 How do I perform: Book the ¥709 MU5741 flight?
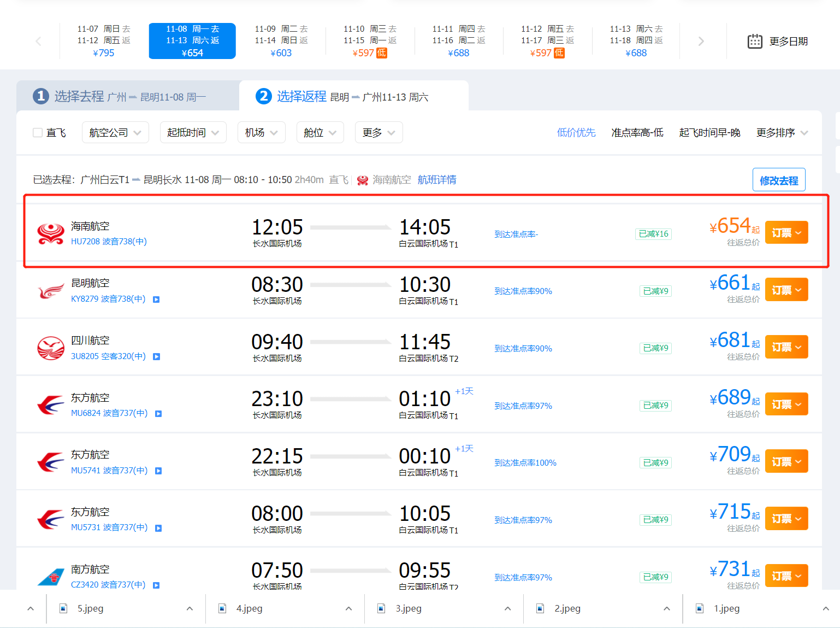point(786,461)
